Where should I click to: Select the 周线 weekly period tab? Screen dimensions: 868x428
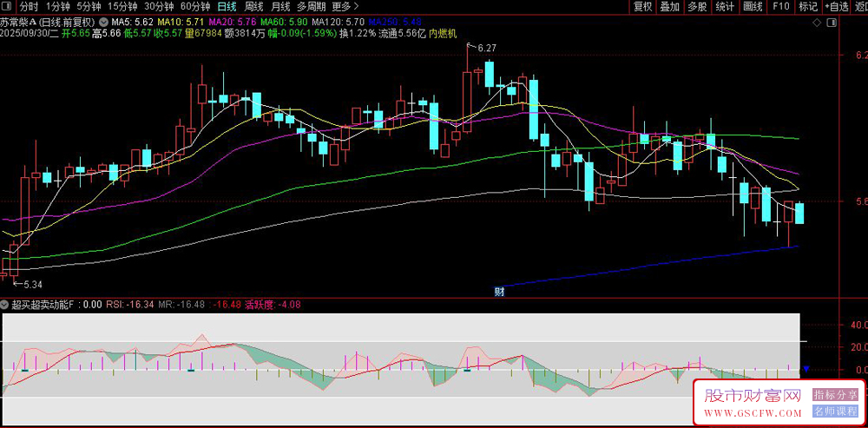(253, 6)
